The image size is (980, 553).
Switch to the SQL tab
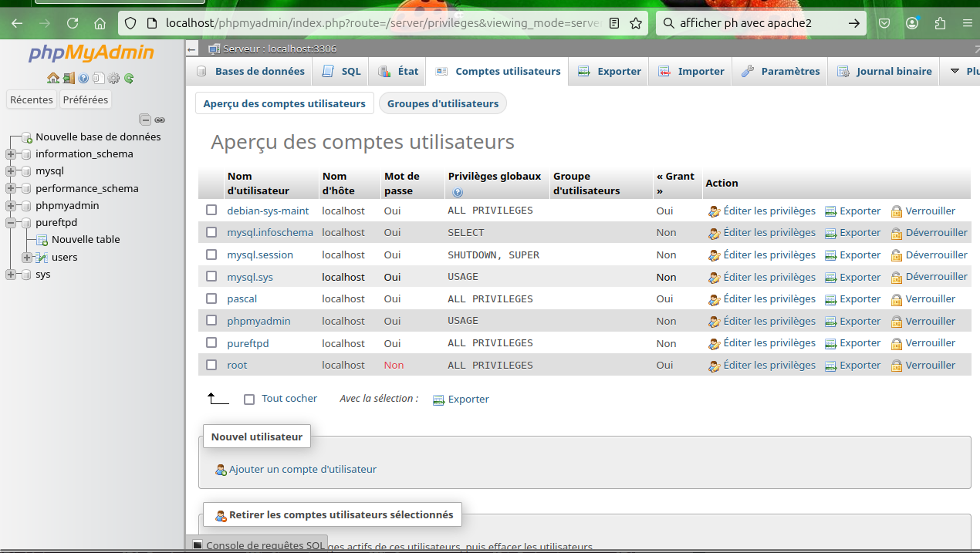(x=342, y=71)
